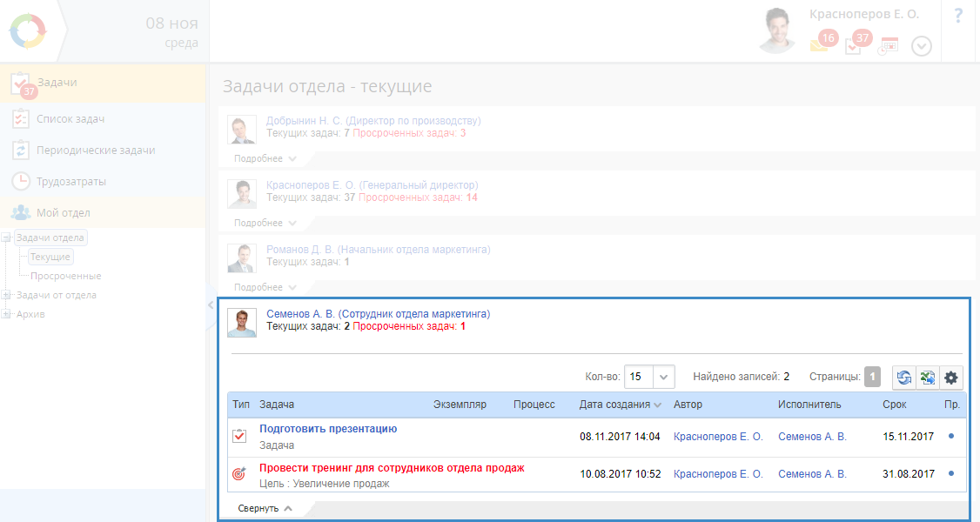
Task: Collapse the left sidebar panel handle
Action: pos(211,304)
